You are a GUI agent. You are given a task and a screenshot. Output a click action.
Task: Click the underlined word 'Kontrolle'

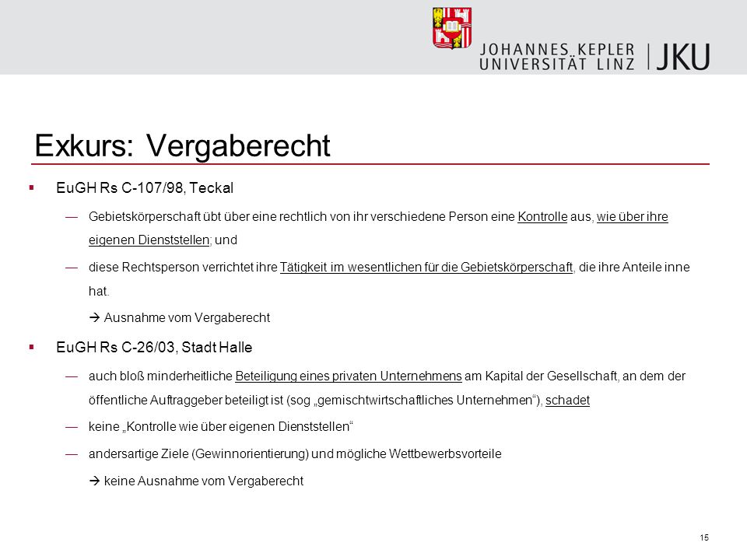[542, 217]
